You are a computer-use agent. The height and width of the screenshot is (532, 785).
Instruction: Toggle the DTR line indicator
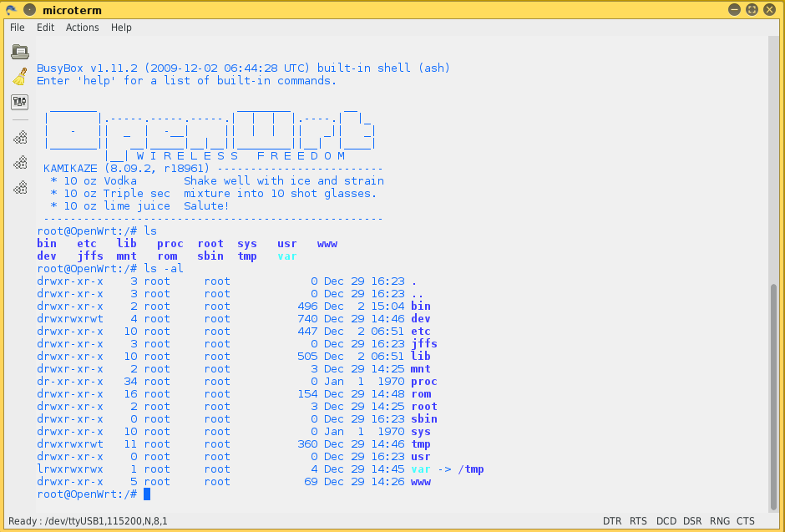click(x=612, y=521)
